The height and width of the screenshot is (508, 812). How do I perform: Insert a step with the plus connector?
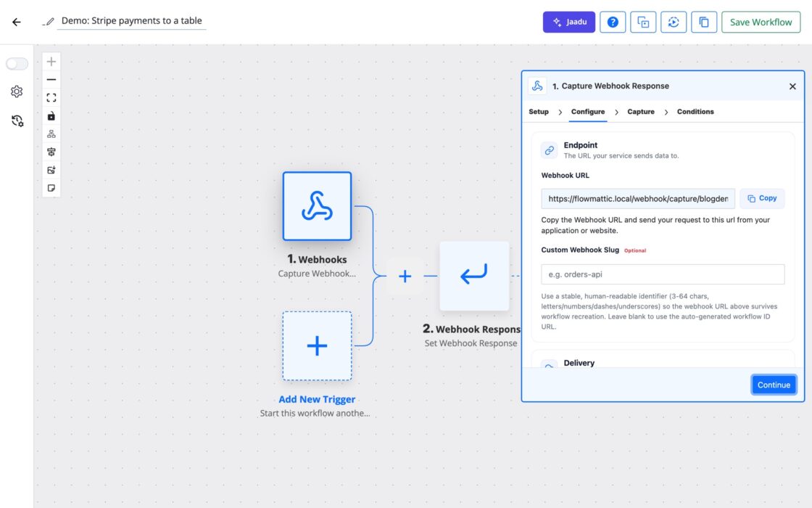(x=405, y=276)
